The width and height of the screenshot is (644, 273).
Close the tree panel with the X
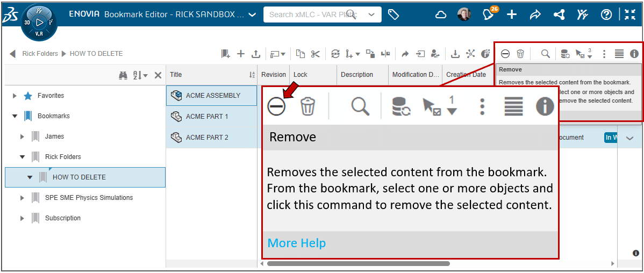point(158,75)
